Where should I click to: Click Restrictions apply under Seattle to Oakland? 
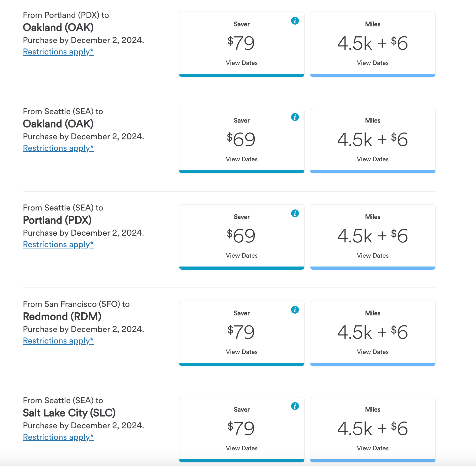[58, 148]
